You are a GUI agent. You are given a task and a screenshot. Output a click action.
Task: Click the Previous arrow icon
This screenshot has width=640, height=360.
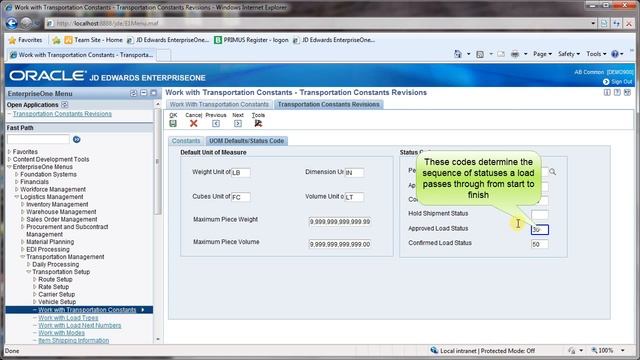point(216,123)
